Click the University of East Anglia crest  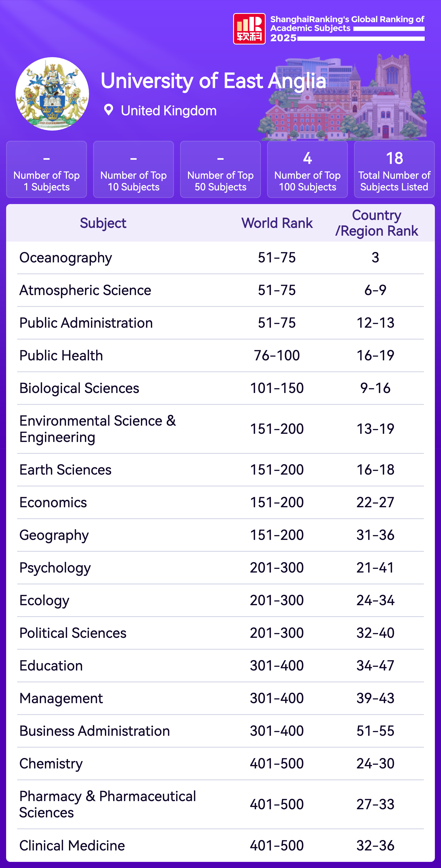tap(52, 94)
